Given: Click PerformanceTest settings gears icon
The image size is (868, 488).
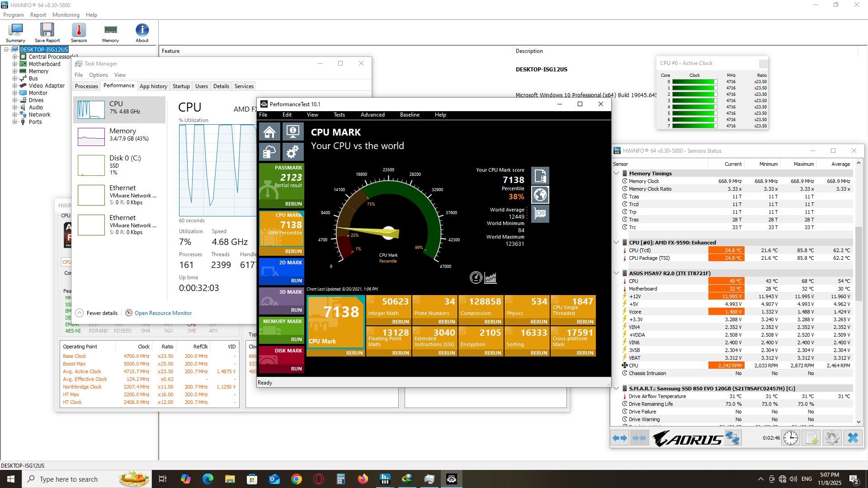Looking at the screenshot, I should (x=292, y=152).
